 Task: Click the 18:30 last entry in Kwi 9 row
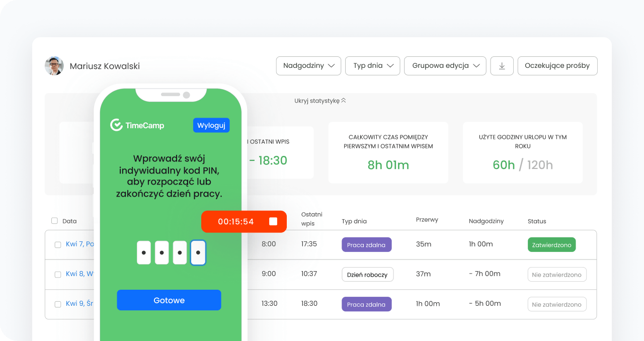[x=309, y=303]
